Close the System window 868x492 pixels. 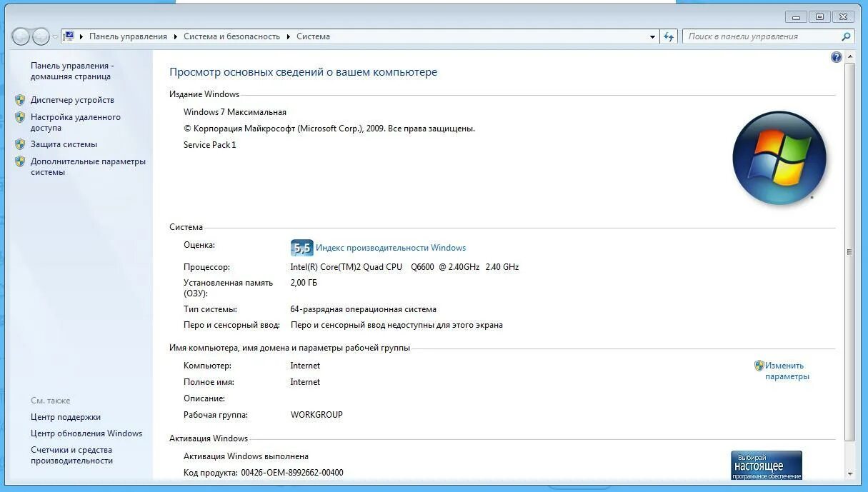(844, 16)
